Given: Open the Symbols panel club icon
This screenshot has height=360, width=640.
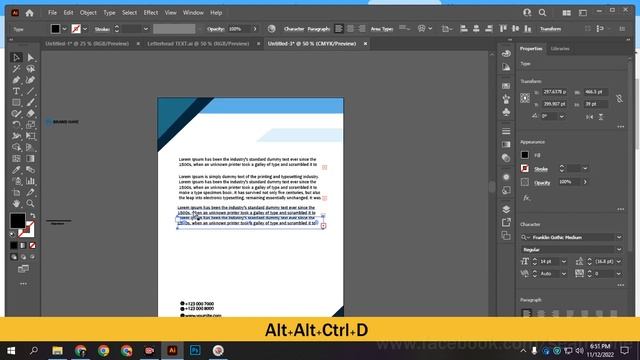Looking at the screenshot, I should point(506,112).
